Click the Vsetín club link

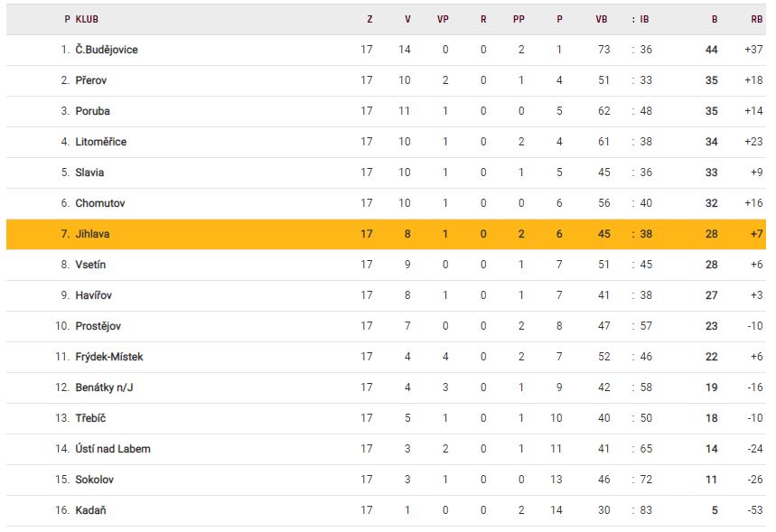[91, 265]
